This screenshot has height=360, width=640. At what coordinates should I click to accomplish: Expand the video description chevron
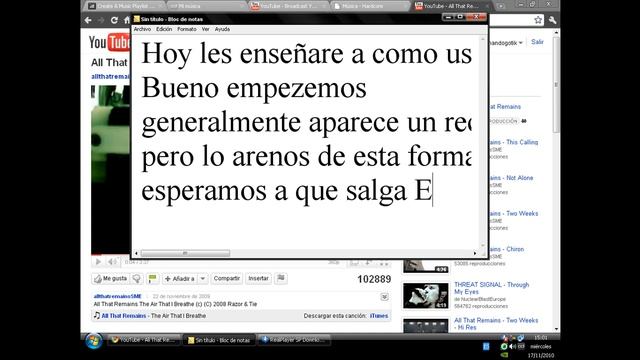tap(384, 297)
